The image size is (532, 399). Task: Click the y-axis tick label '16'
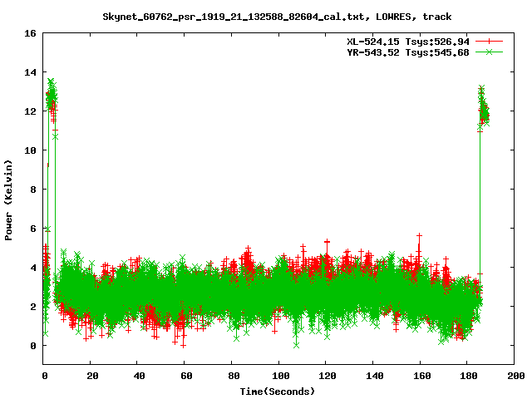click(x=30, y=33)
